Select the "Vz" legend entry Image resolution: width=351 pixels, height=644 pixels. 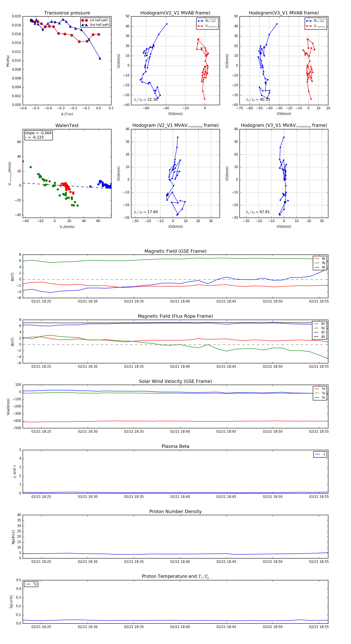(320, 398)
